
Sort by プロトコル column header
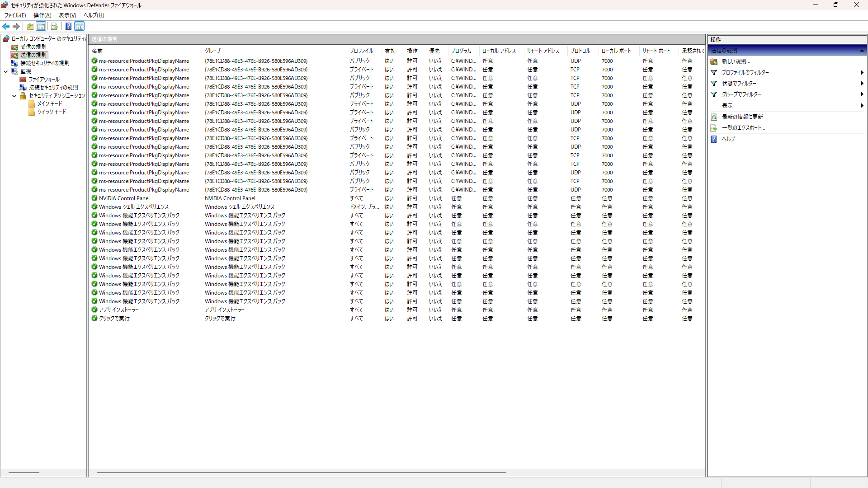[x=580, y=51]
